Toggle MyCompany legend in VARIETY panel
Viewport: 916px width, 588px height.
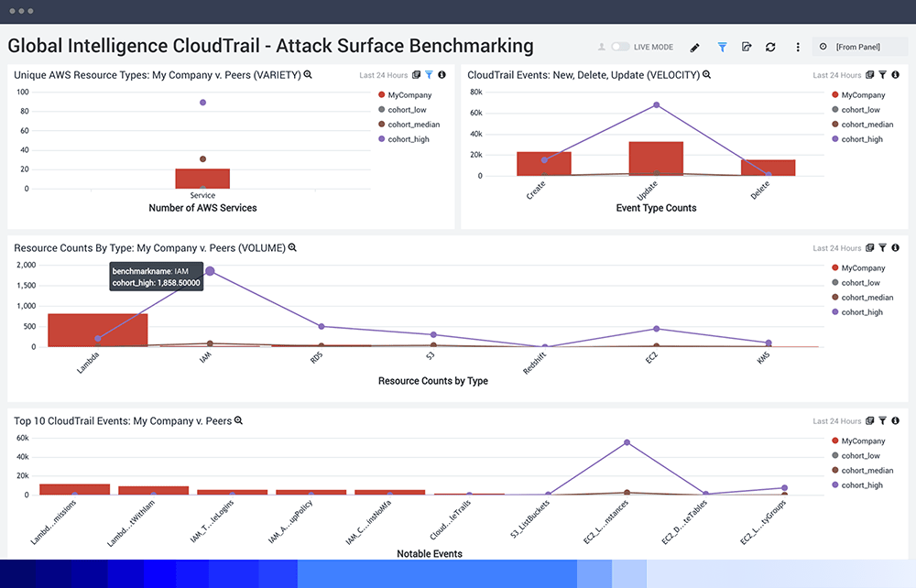point(405,94)
